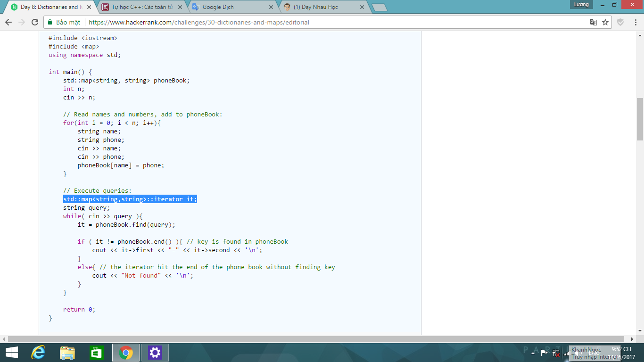
Task: Click the grey shield extension icon
Action: click(620, 22)
